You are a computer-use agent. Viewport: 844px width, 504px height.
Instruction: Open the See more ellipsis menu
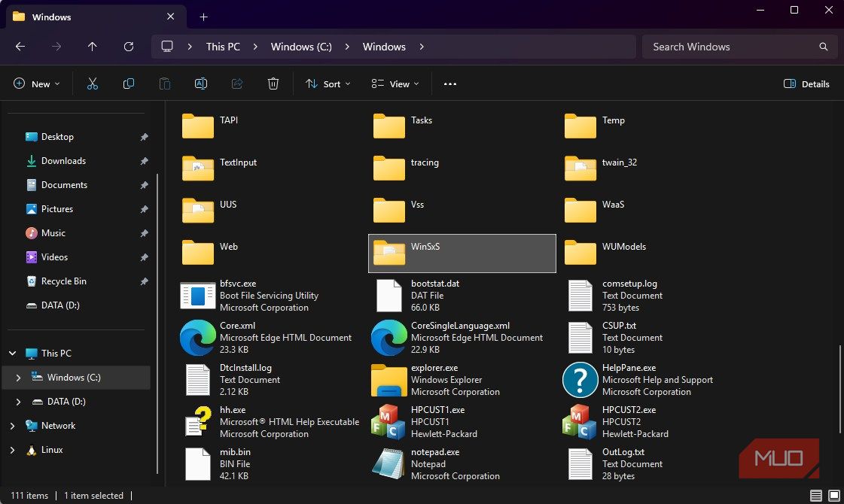pyautogui.click(x=450, y=84)
